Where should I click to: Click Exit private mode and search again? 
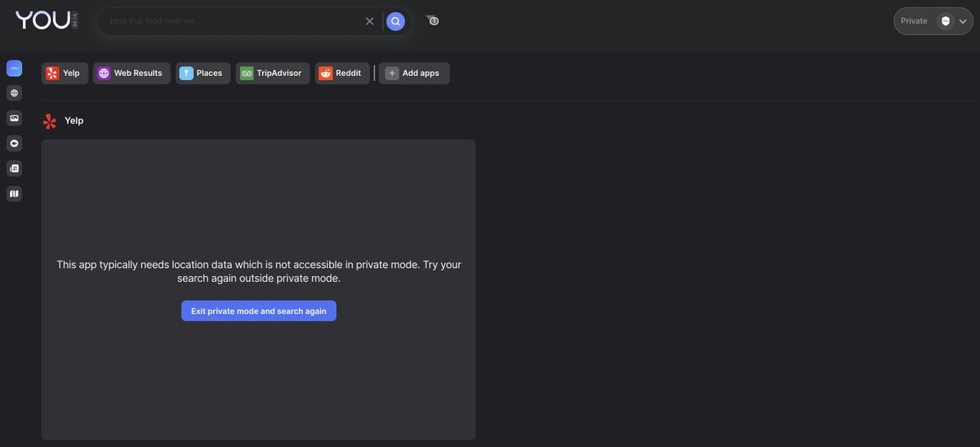pos(259,311)
